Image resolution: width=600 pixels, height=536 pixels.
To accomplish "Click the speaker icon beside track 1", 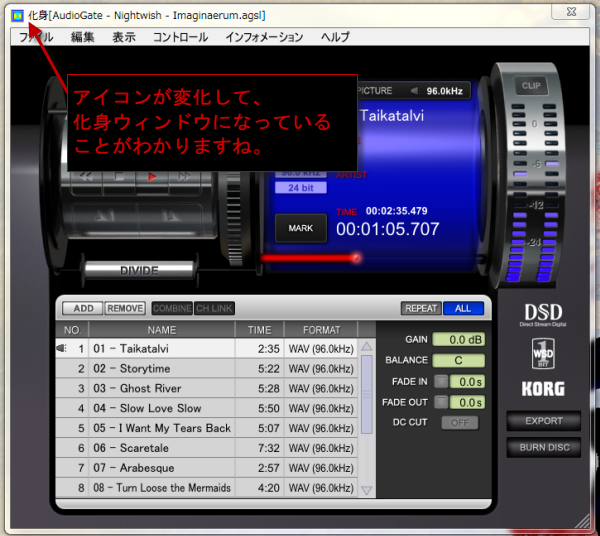I will (62, 349).
